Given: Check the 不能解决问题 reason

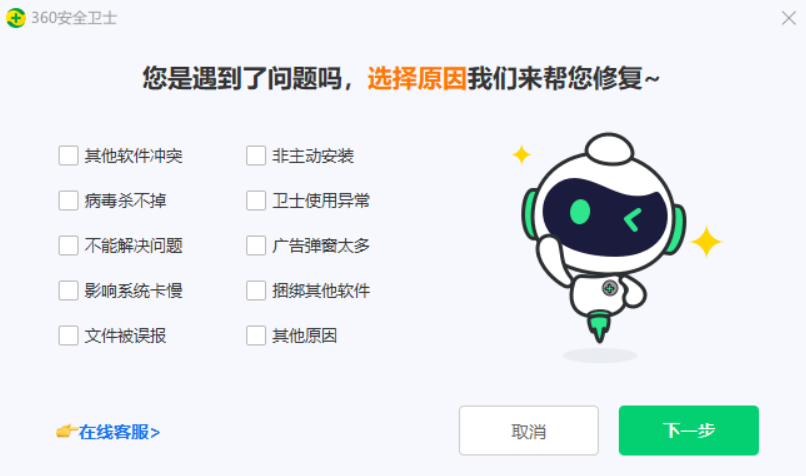Looking at the screenshot, I should pos(68,246).
